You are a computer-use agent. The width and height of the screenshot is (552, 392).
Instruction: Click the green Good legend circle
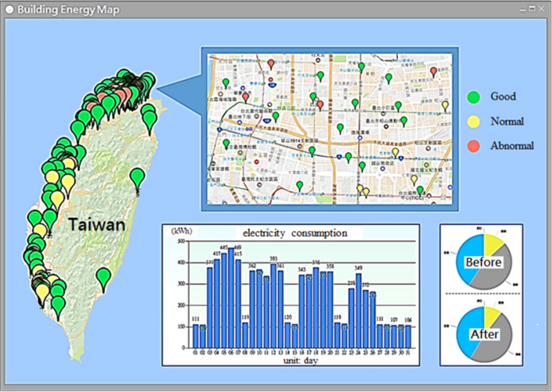(473, 97)
